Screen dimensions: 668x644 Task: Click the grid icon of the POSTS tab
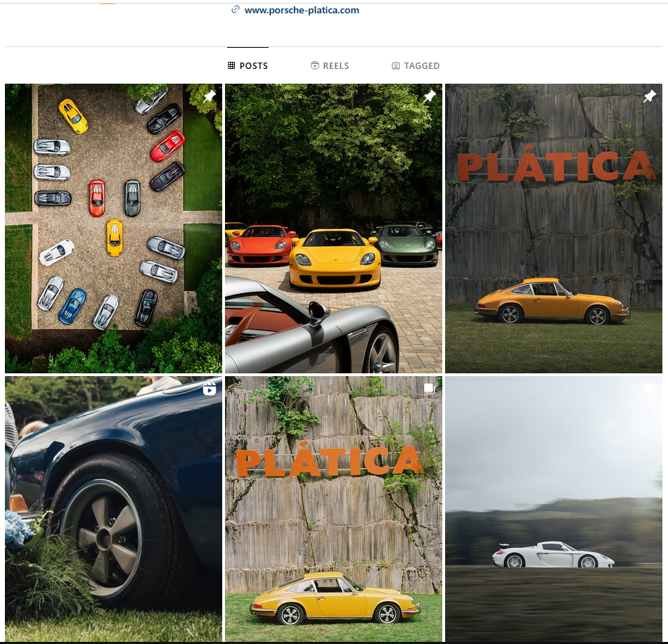231,65
